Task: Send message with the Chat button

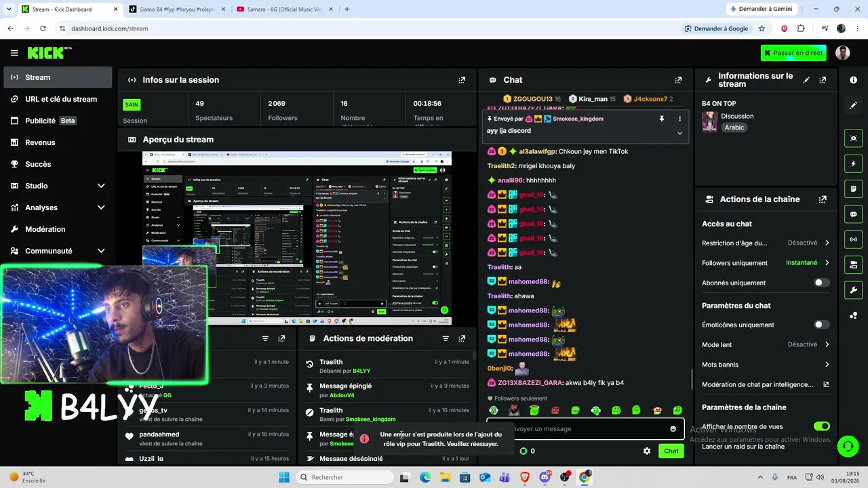Action: [671, 451]
